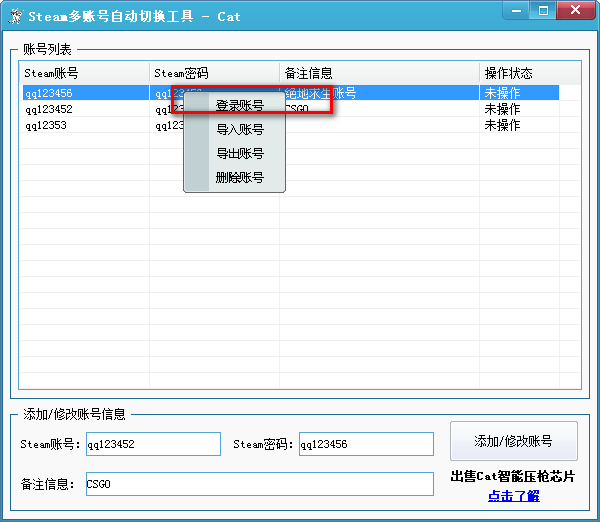
Task: Minimize the Steam account switcher window
Action: coord(518,11)
